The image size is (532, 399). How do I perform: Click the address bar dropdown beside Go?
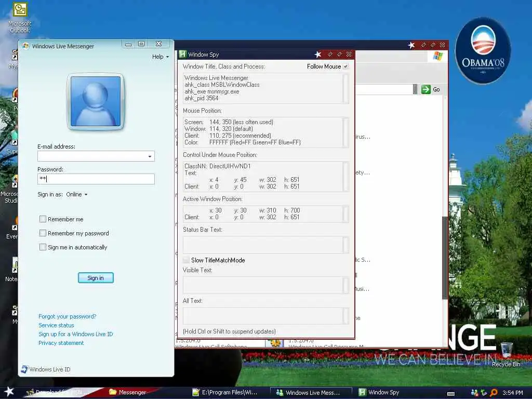click(x=415, y=89)
